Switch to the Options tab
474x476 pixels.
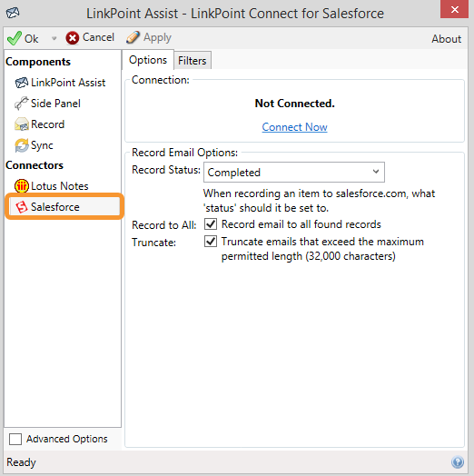click(x=148, y=60)
